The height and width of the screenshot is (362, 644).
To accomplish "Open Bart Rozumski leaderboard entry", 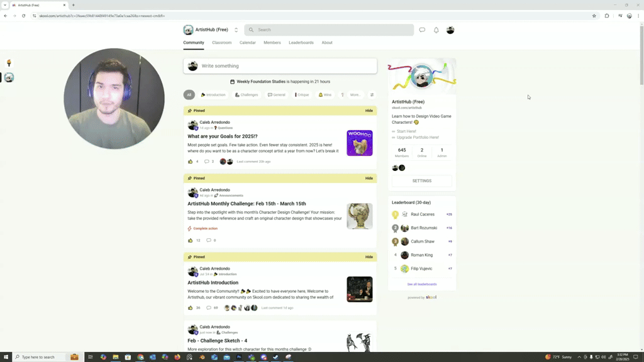I will pyautogui.click(x=424, y=228).
